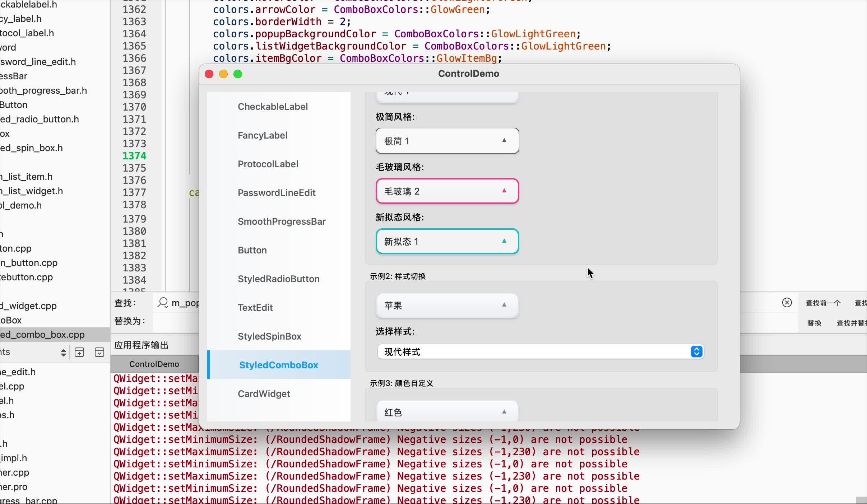Click the clear search circle-x icon

(x=787, y=303)
